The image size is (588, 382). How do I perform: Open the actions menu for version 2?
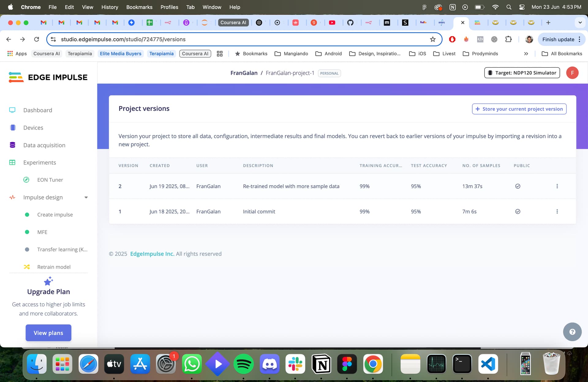tap(557, 186)
